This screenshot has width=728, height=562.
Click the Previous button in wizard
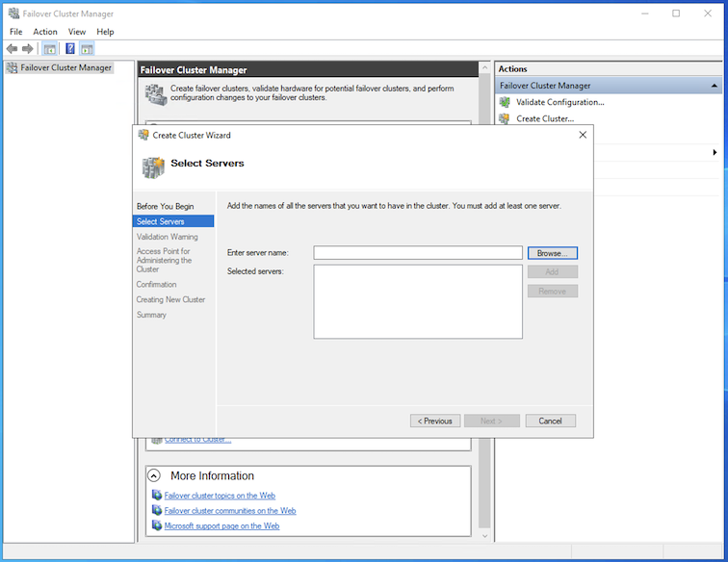tap(435, 421)
